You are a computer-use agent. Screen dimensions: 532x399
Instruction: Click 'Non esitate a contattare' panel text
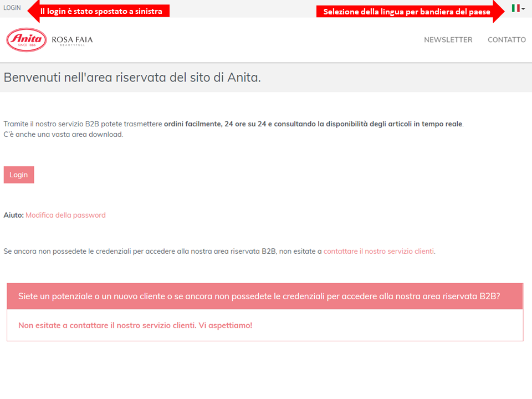click(135, 325)
